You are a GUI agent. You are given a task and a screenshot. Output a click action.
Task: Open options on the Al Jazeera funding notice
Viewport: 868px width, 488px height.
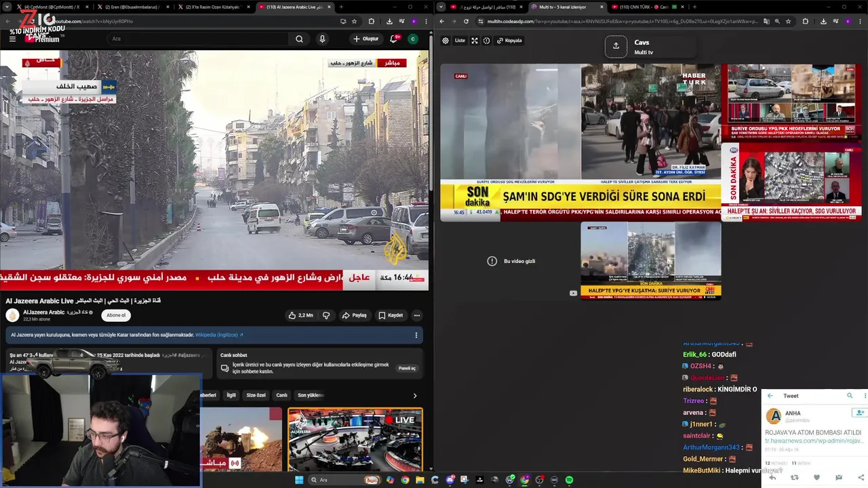pyautogui.click(x=416, y=335)
